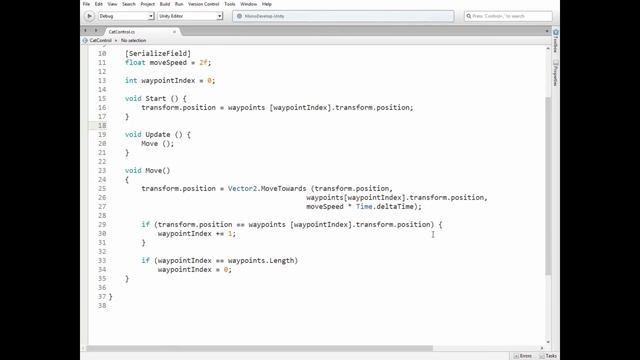This screenshot has height=360, width=640.
Task: Open the No selection member breadcrumb
Action: click(133, 40)
